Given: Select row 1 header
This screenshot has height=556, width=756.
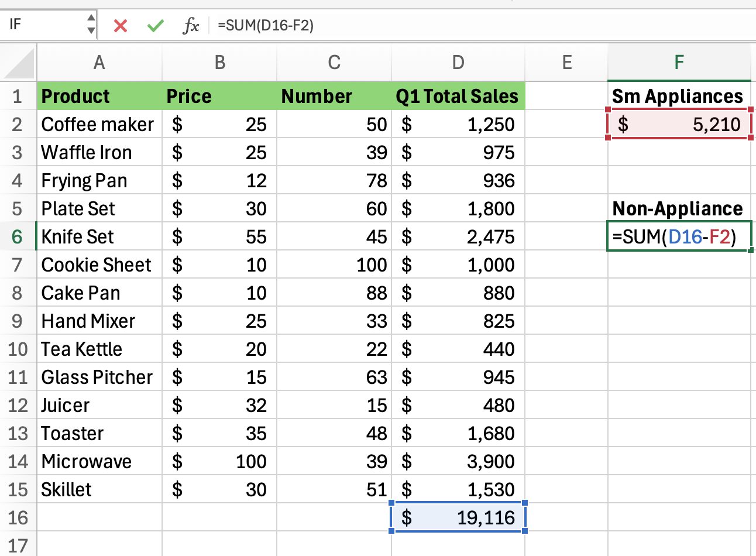Looking at the screenshot, I should pyautogui.click(x=18, y=96).
